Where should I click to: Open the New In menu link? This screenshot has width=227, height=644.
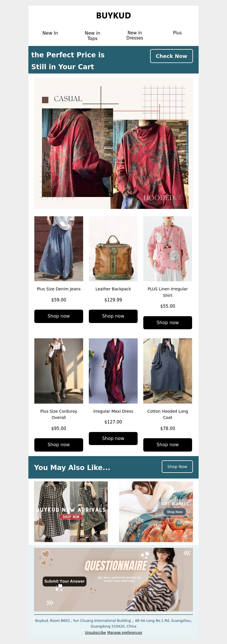click(50, 33)
